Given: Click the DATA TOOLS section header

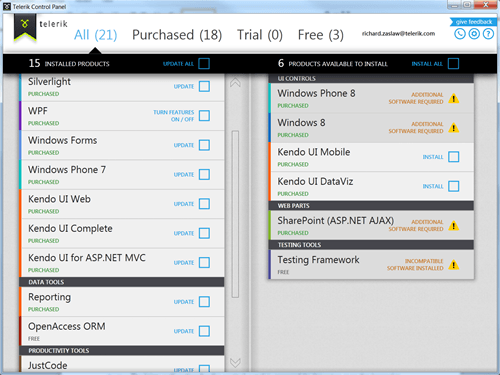Looking at the screenshot, I should (122, 282).
